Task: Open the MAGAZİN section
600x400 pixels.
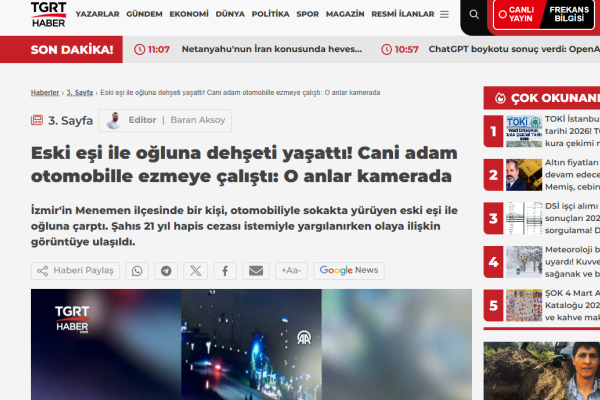Action: [x=345, y=14]
